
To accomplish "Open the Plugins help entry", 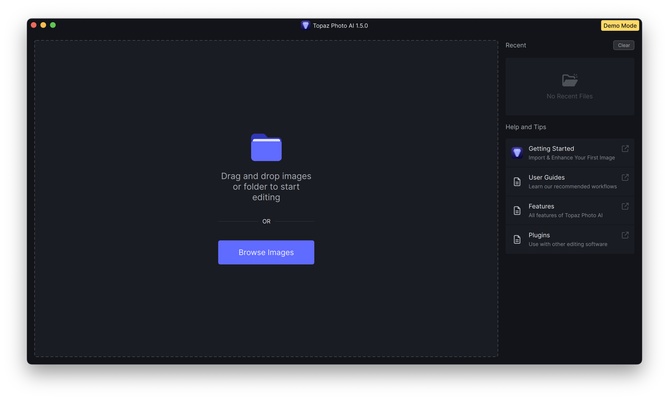I will tap(540, 236).
